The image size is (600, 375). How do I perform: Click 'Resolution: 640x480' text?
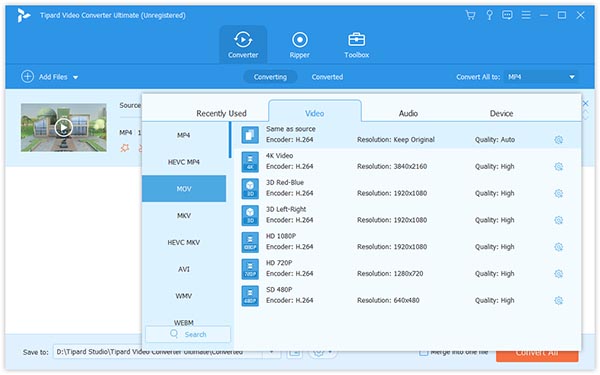coord(388,300)
